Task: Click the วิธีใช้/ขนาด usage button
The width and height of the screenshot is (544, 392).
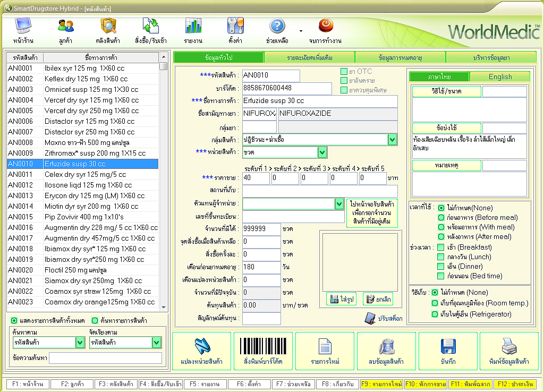Action: point(446,91)
